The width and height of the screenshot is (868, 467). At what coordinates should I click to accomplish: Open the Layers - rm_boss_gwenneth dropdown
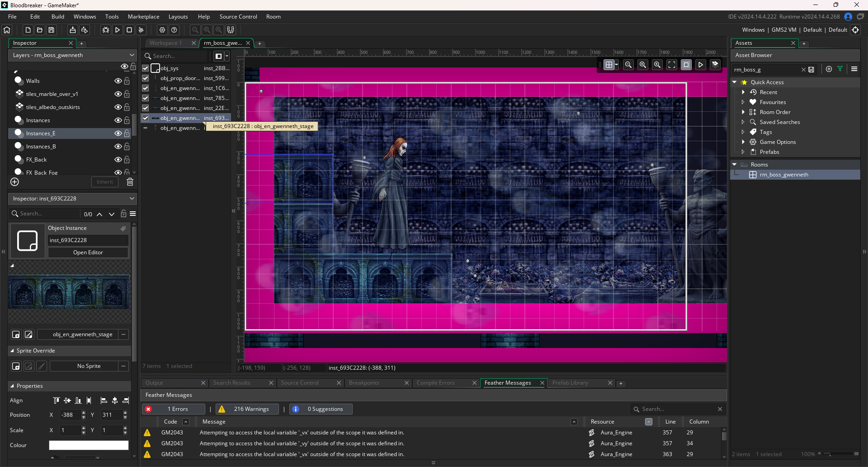click(x=72, y=55)
